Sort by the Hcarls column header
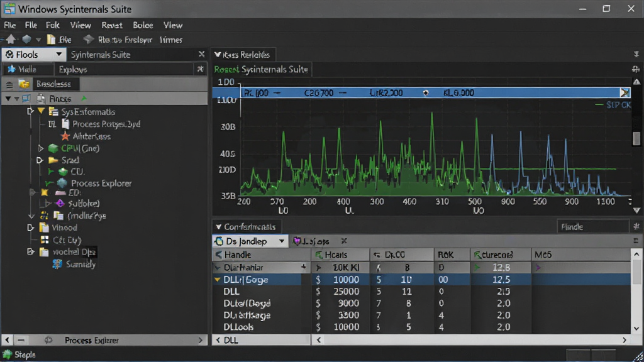The image size is (644, 362). [x=340, y=255]
